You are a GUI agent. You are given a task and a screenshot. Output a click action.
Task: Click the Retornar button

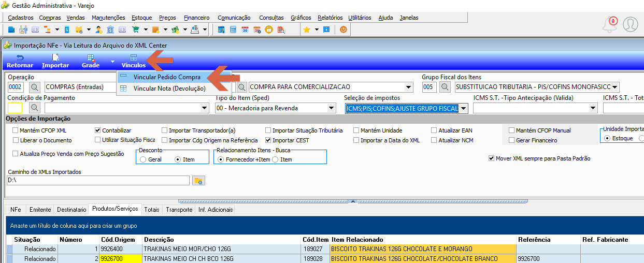click(x=20, y=61)
